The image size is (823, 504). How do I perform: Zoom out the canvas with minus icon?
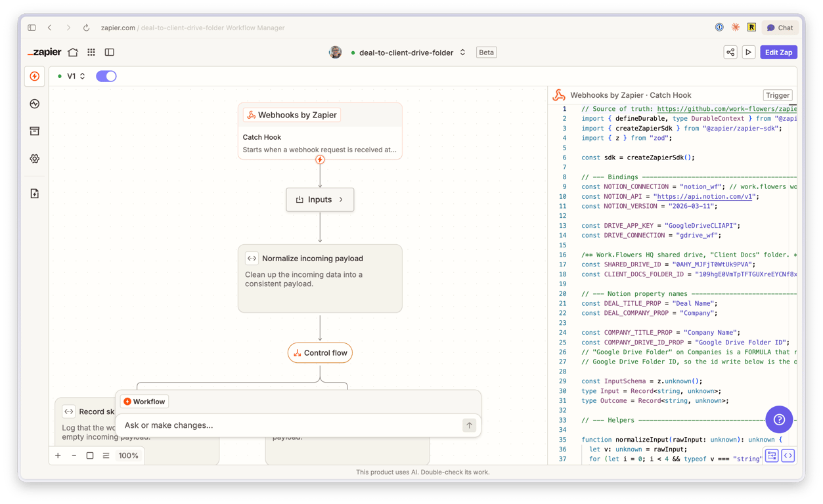[74, 455]
